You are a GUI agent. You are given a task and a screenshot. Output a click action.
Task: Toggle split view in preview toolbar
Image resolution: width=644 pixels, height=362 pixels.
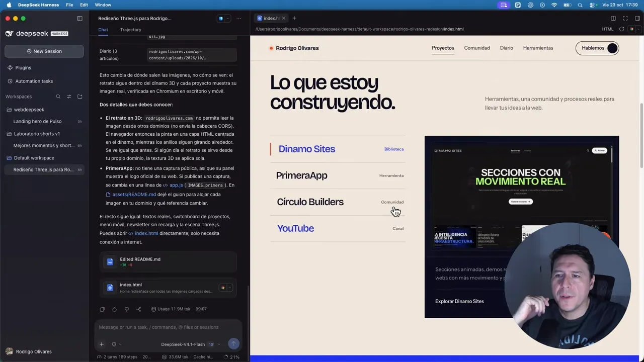point(613,19)
